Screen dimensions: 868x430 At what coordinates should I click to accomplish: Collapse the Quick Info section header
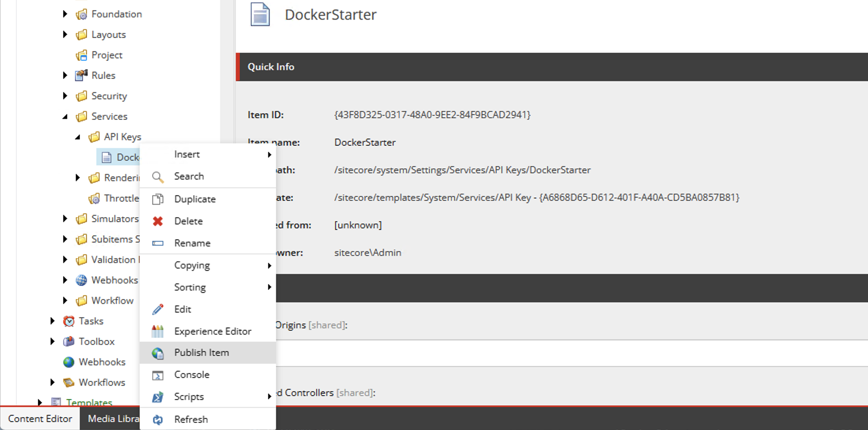(x=552, y=67)
